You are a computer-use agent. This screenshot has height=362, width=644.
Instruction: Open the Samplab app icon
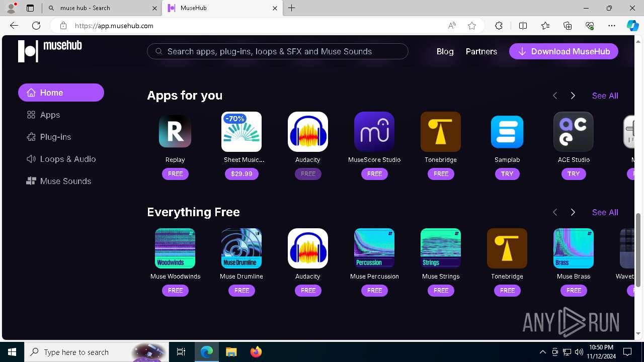pyautogui.click(x=507, y=132)
